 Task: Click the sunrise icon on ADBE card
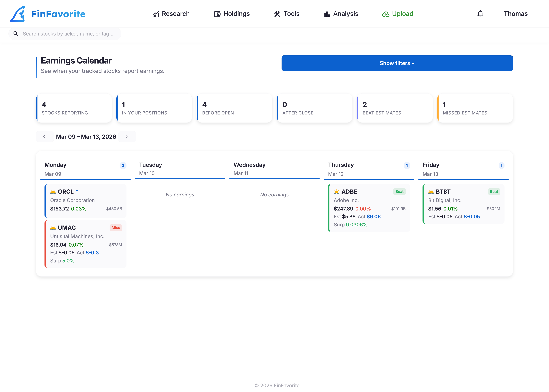(336, 192)
